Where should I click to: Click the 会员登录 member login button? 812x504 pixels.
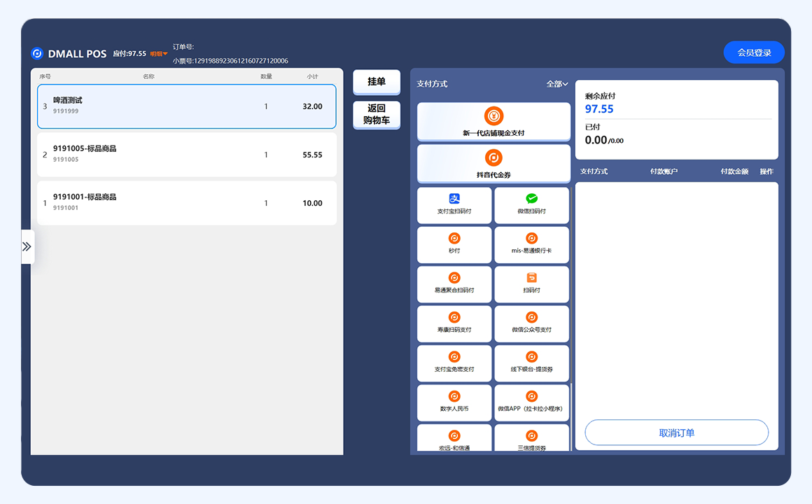754,52
